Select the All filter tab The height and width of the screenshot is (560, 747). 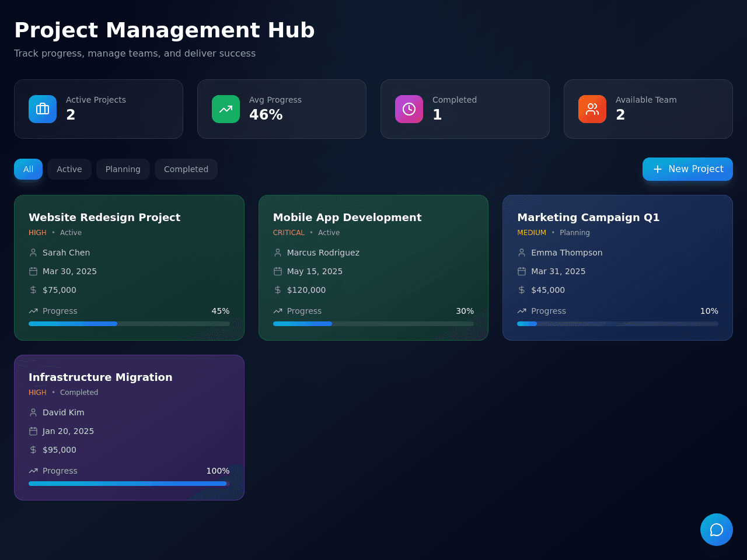point(28,169)
